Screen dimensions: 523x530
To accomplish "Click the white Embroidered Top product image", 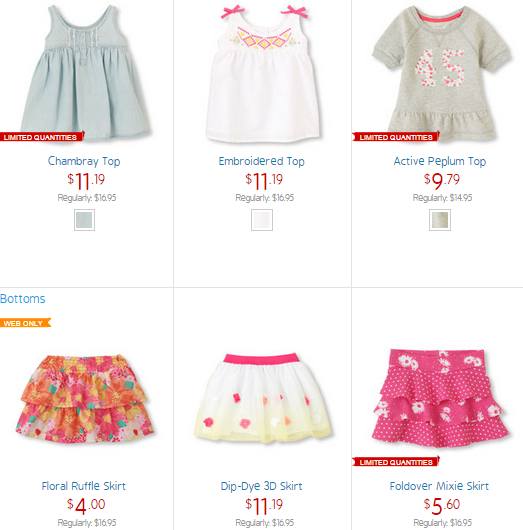I will point(264,73).
